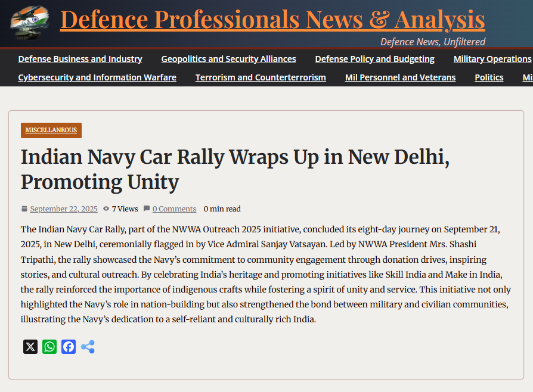The image size is (533, 392).
Task: Click the article headline about Navy Car Rally
Action: (x=235, y=170)
